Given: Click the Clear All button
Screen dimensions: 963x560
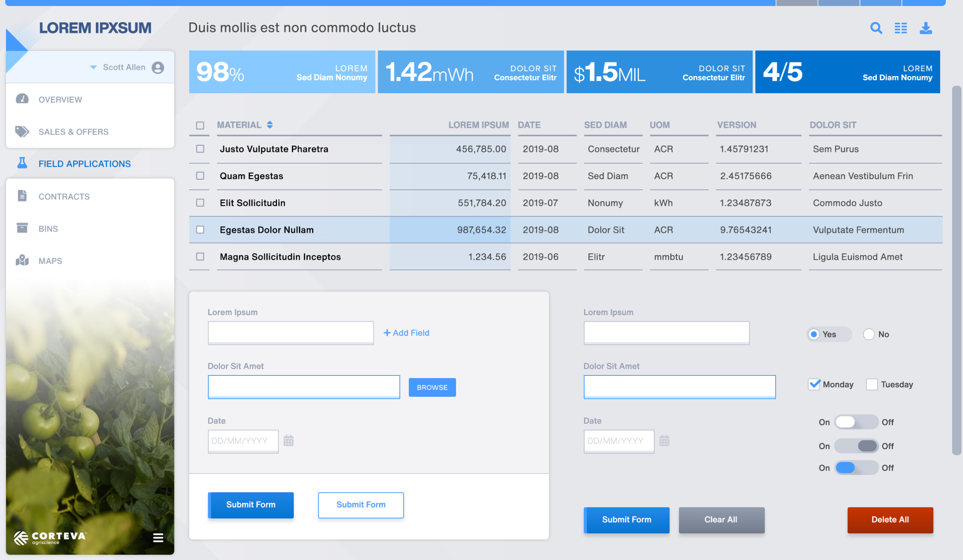Looking at the screenshot, I should tap(721, 520).
